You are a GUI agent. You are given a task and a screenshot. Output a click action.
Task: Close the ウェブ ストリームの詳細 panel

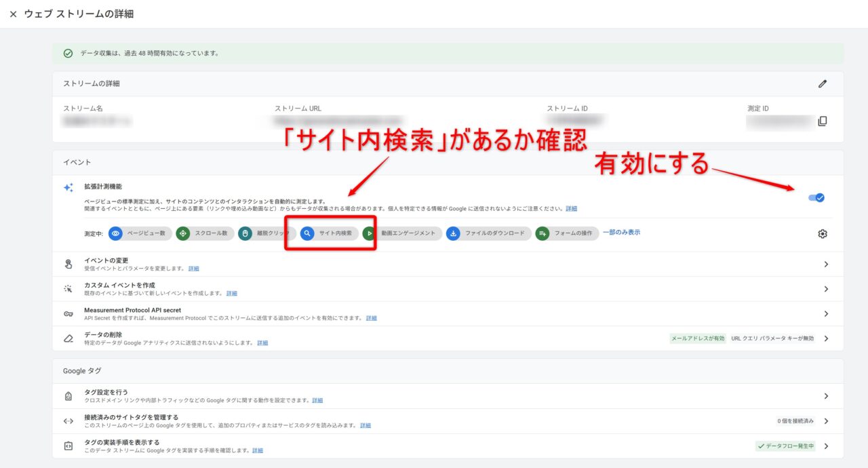coord(13,14)
